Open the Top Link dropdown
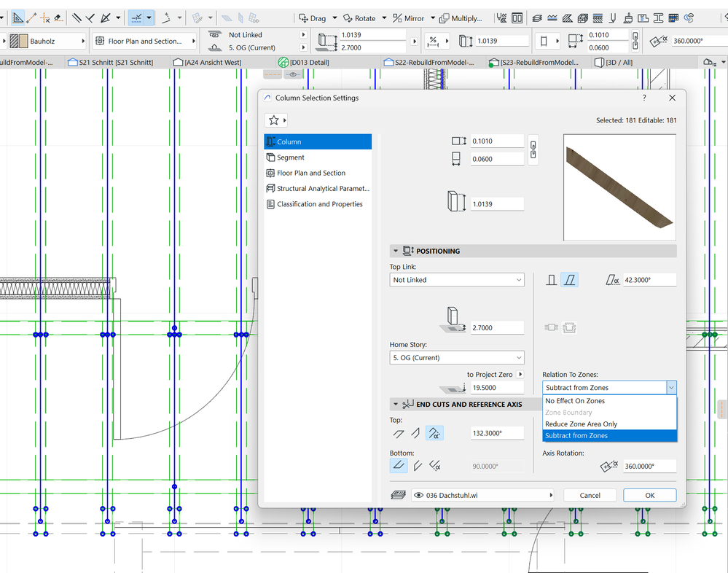The width and height of the screenshot is (728, 573). (457, 280)
